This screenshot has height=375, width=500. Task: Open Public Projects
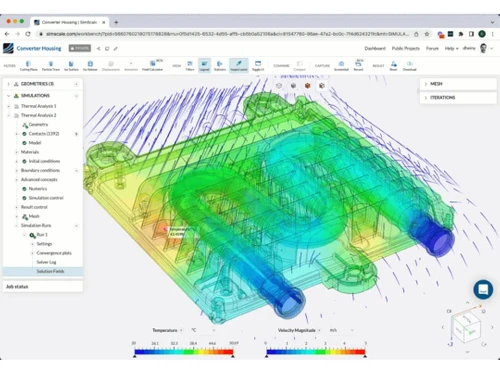[406, 48]
